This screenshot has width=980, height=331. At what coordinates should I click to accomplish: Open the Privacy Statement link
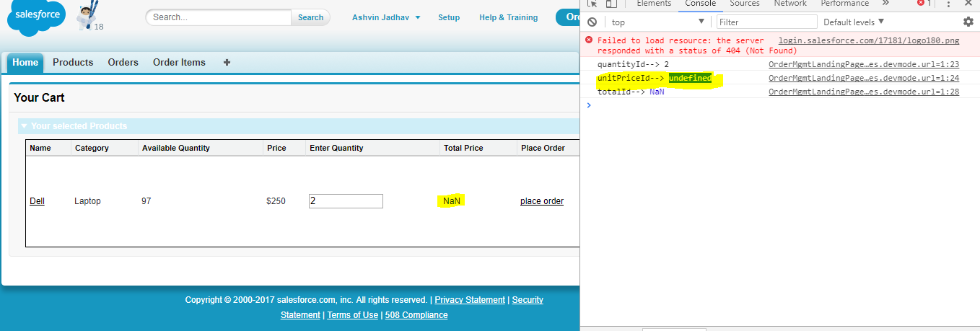(x=470, y=300)
